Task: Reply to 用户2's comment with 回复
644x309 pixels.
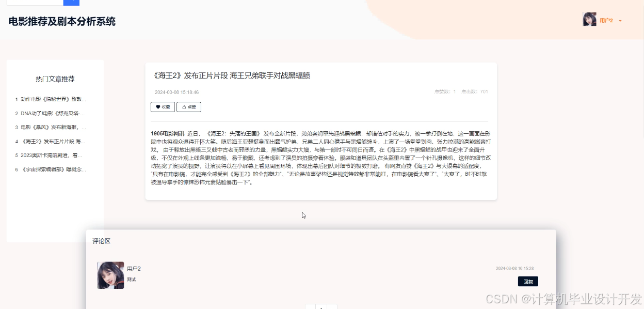Action: (x=528, y=282)
